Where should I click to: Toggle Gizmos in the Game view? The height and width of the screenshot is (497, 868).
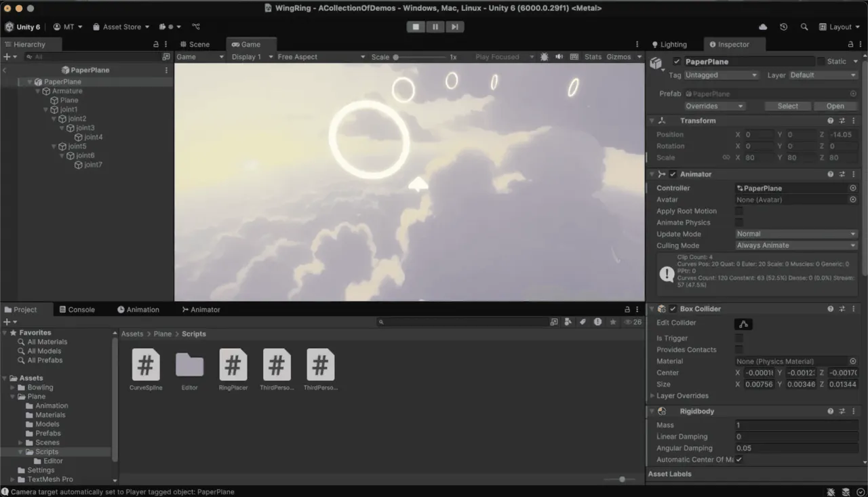coord(618,57)
